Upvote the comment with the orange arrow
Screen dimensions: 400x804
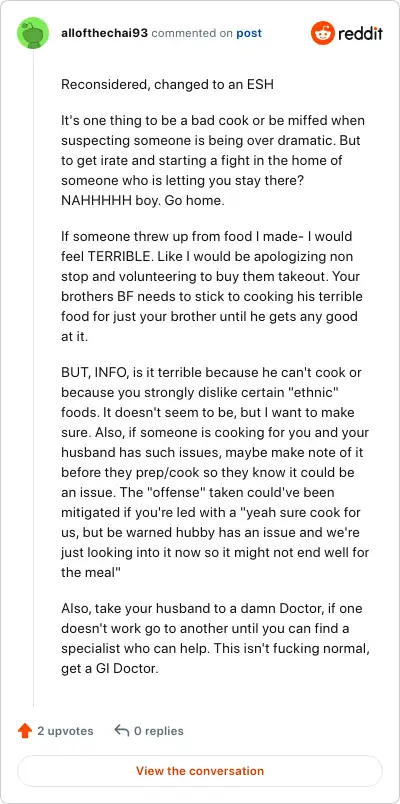(25, 731)
